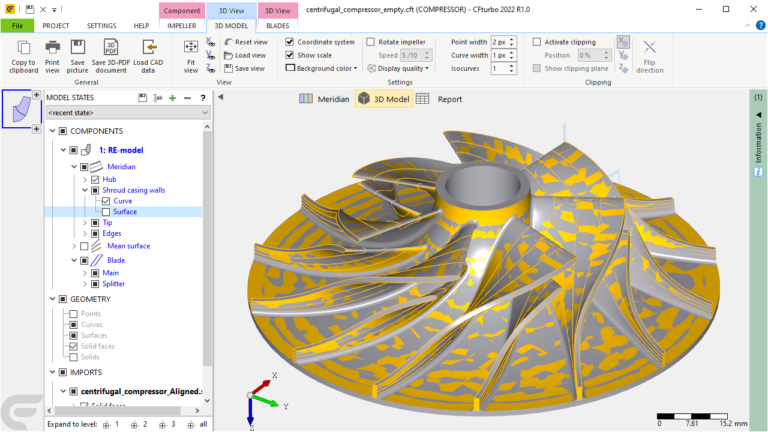Check the Surface checkbox under Shroud
This screenshot has width=768, height=432.
pyautogui.click(x=106, y=212)
